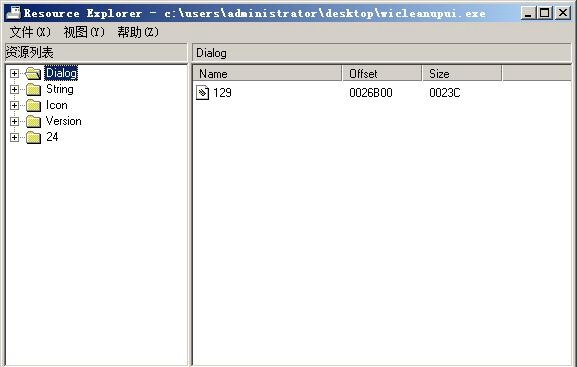
Task: Click the Version folder icon
Action: click(33, 121)
